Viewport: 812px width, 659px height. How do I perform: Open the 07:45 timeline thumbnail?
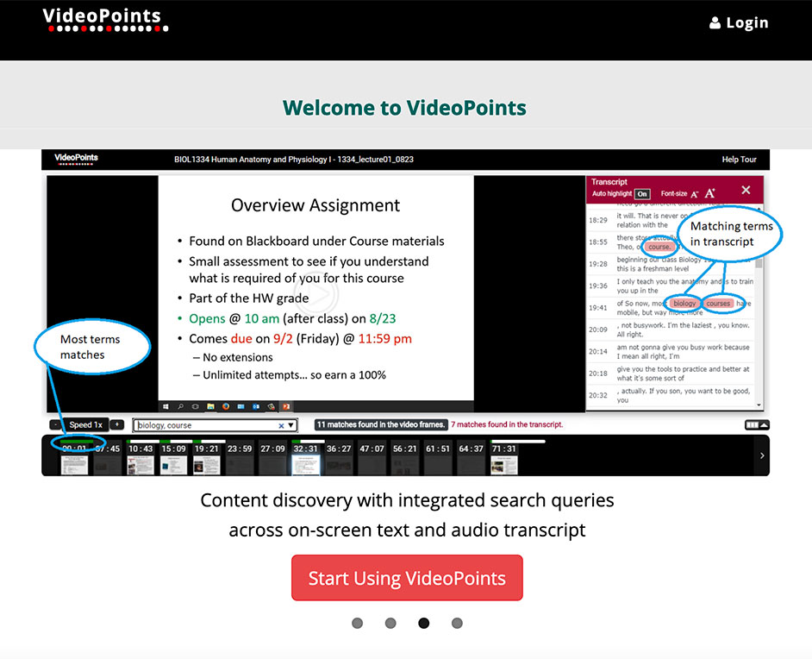(108, 458)
